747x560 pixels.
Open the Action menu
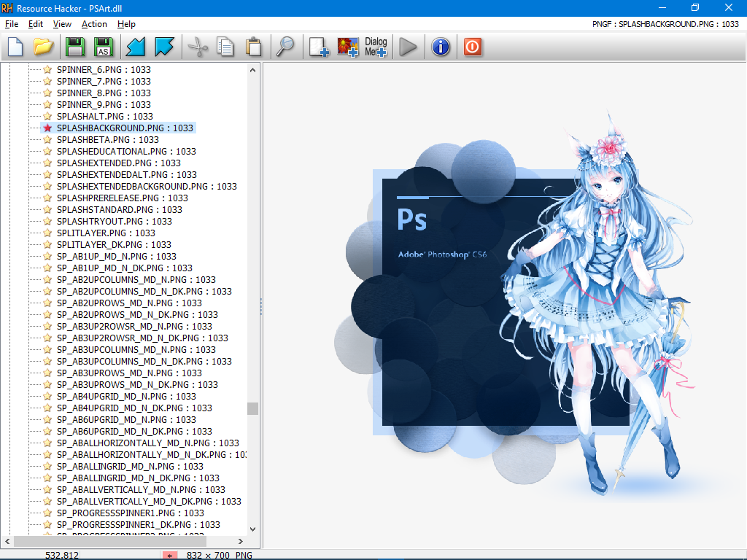[x=94, y=24]
